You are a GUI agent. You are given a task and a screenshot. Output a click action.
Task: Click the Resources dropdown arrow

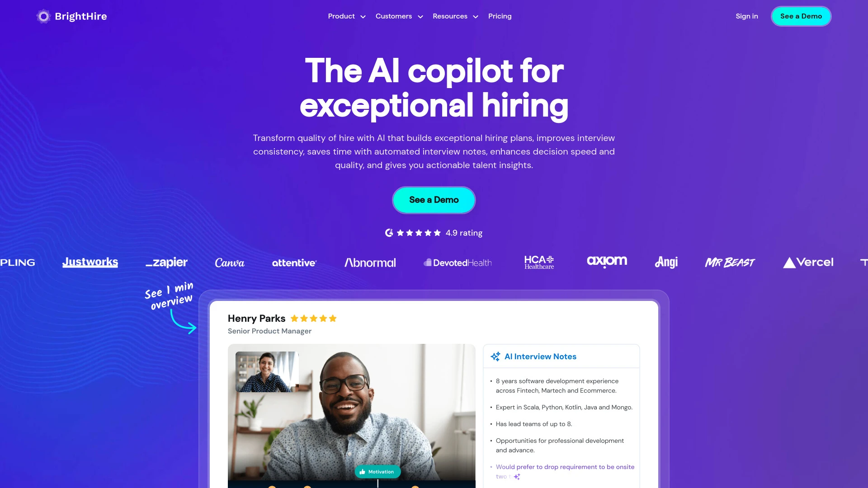pyautogui.click(x=475, y=17)
